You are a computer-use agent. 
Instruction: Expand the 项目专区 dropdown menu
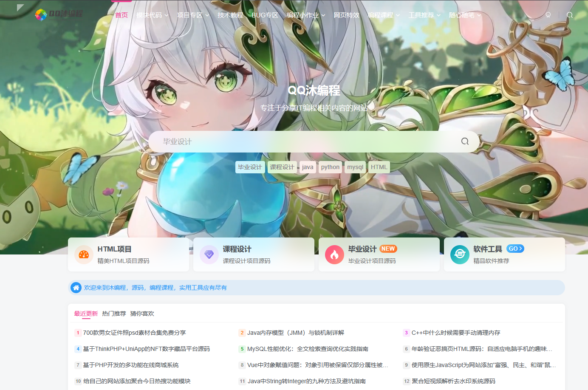(x=193, y=15)
